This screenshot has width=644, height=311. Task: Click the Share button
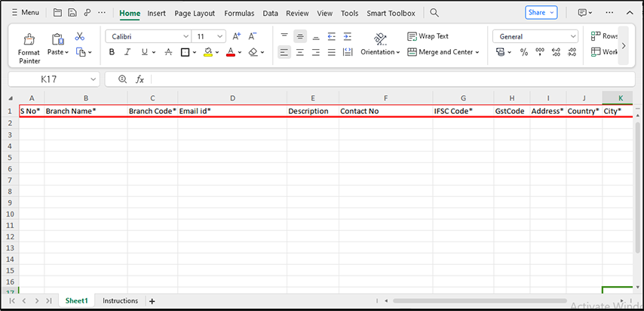tap(541, 13)
